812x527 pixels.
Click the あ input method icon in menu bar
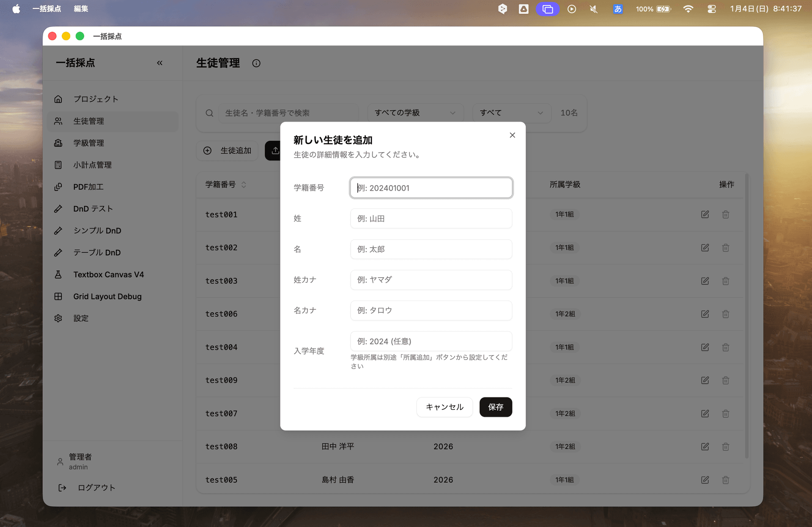617,8
